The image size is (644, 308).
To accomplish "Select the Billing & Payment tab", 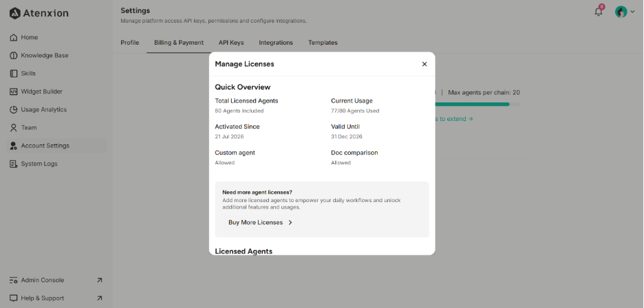I will coord(179,43).
